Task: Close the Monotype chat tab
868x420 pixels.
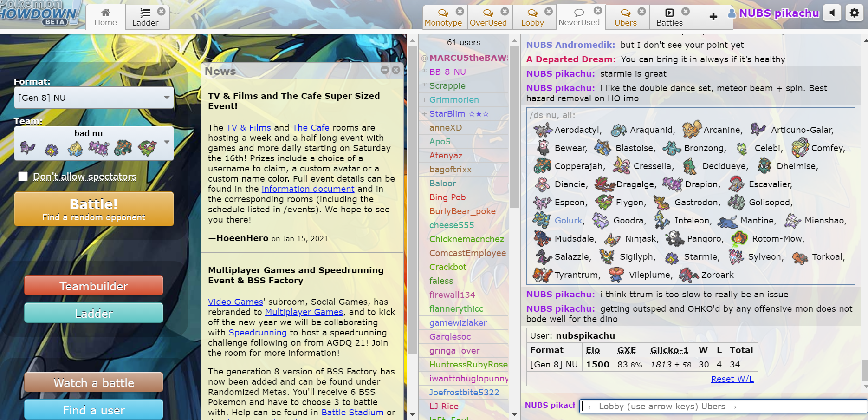Action: tap(460, 11)
